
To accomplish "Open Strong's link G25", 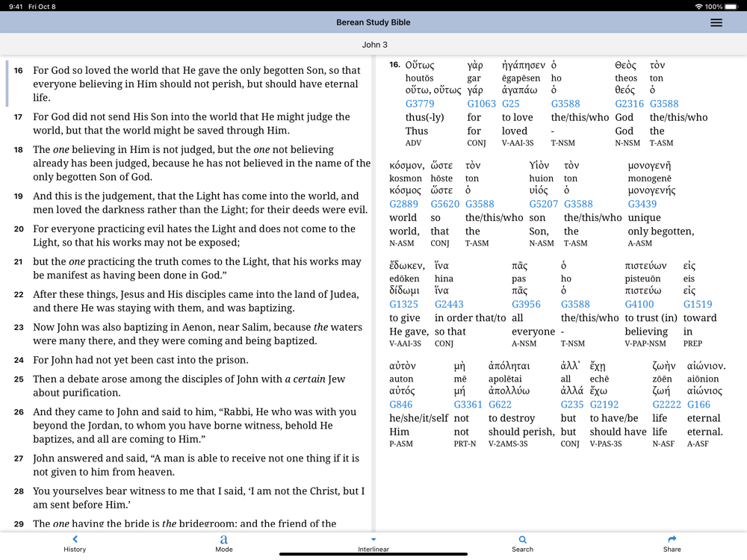I will pyautogui.click(x=510, y=103).
